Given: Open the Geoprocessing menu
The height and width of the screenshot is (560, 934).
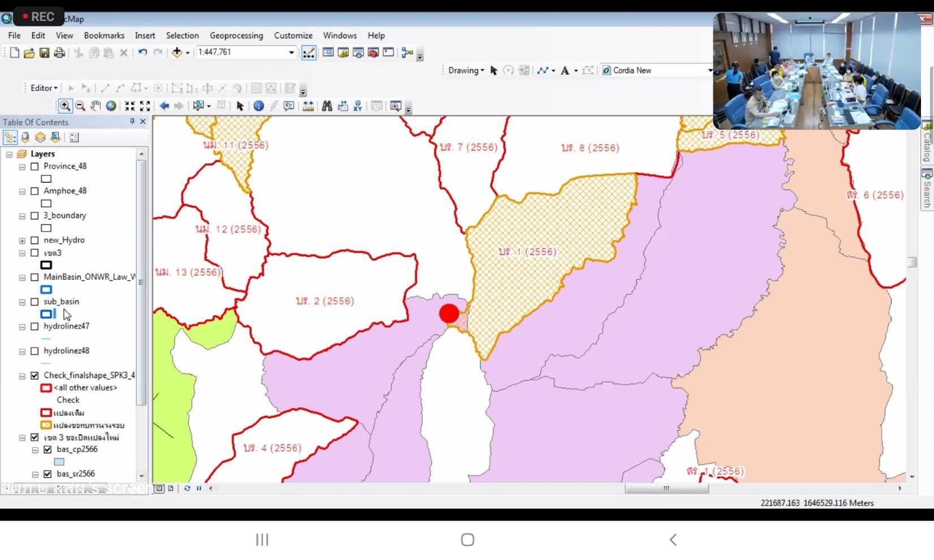Looking at the screenshot, I should coord(236,35).
